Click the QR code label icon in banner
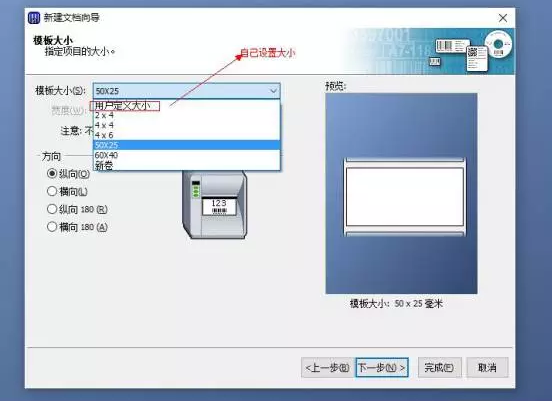552x401 pixels. (x=477, y=58)
